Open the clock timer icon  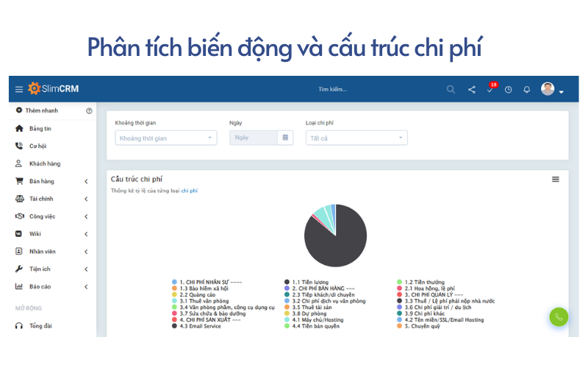tap(508, 90)
